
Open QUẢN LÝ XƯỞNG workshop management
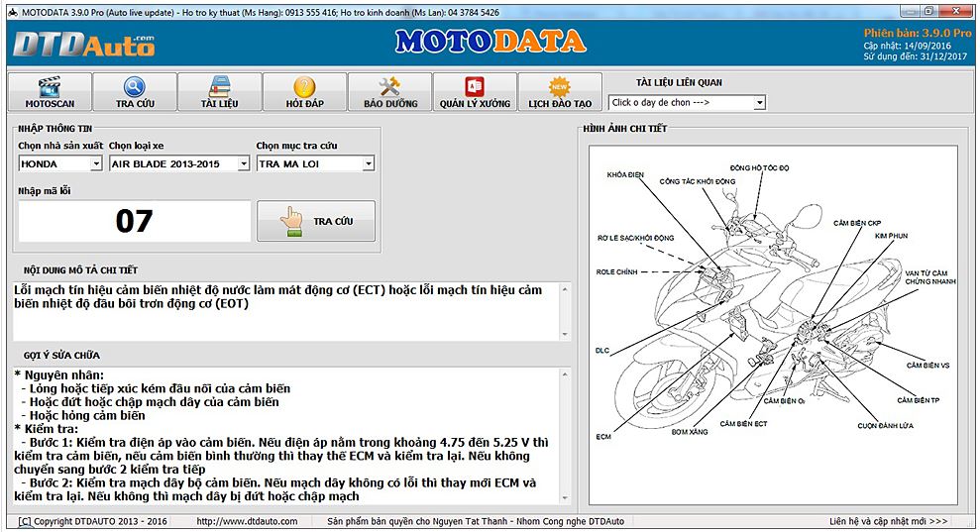(475, 92)
